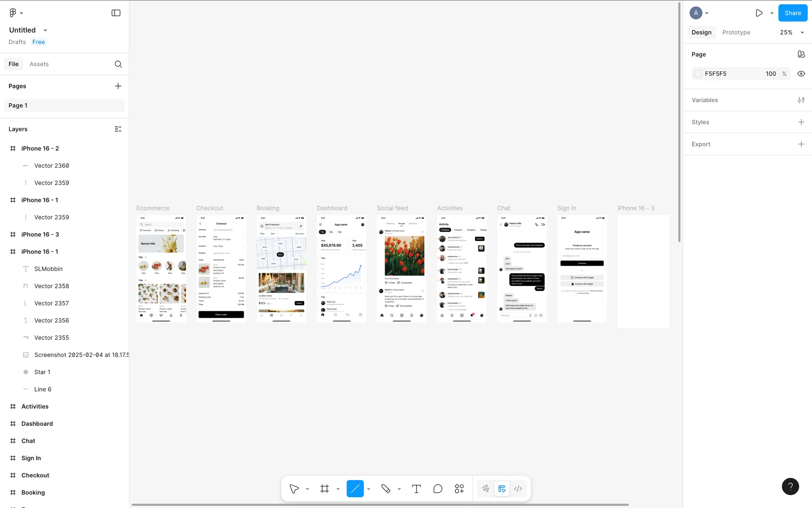The width and height of the screenshot is (812, 508).
Task: Select the Comment tool
Action: point(438,489)
